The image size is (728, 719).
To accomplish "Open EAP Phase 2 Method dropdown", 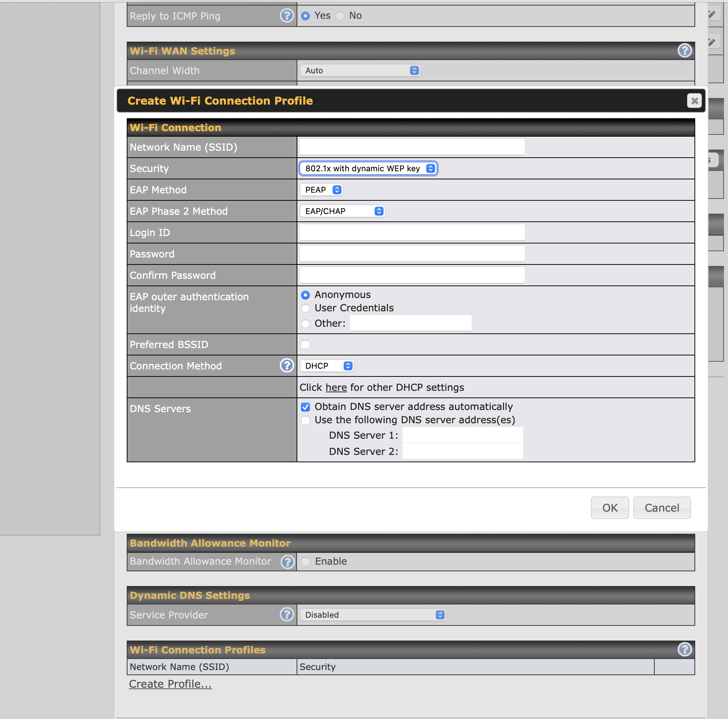I will (342, 211).
